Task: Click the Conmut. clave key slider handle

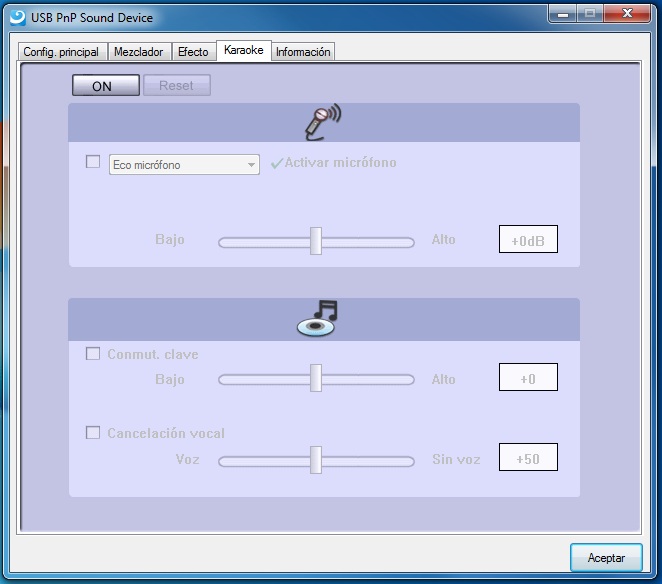Action: (316, 378)
